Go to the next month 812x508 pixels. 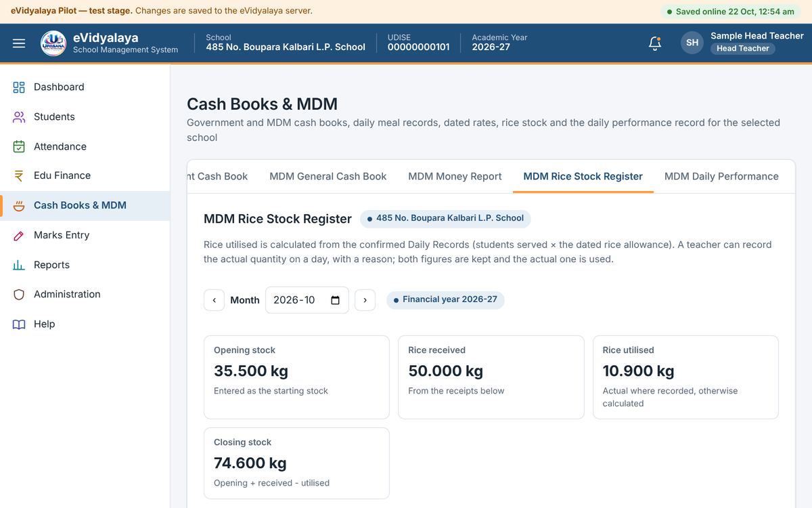click(365, 300)
